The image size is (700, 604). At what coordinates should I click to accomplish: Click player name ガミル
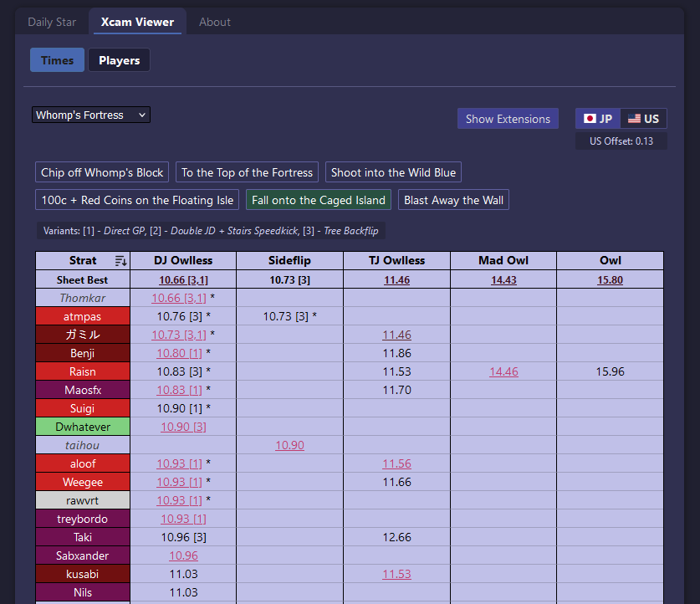(83, 335)
